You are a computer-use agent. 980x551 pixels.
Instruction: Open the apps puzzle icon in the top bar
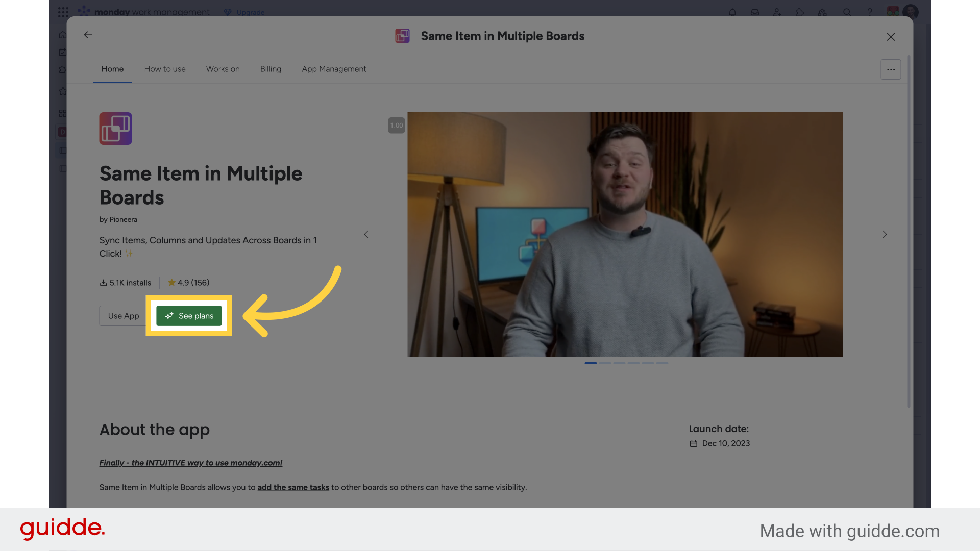coord(800,12)
